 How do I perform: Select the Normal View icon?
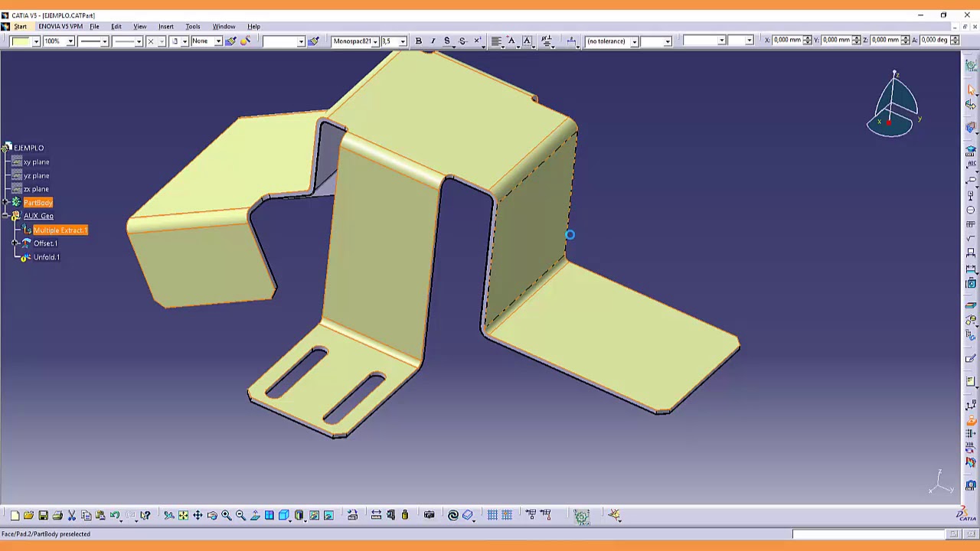[x=255, y=515]
